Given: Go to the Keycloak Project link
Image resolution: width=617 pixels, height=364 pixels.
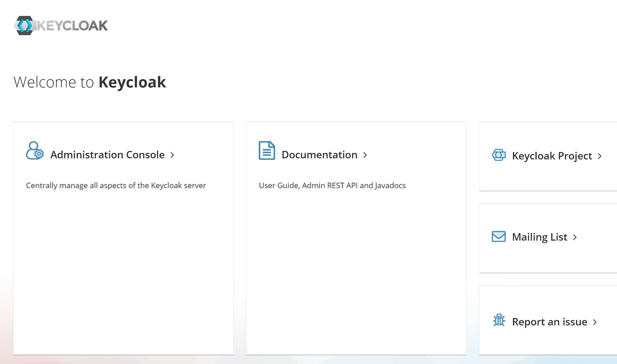Looking at the screenshot, I should click(552, 156).
